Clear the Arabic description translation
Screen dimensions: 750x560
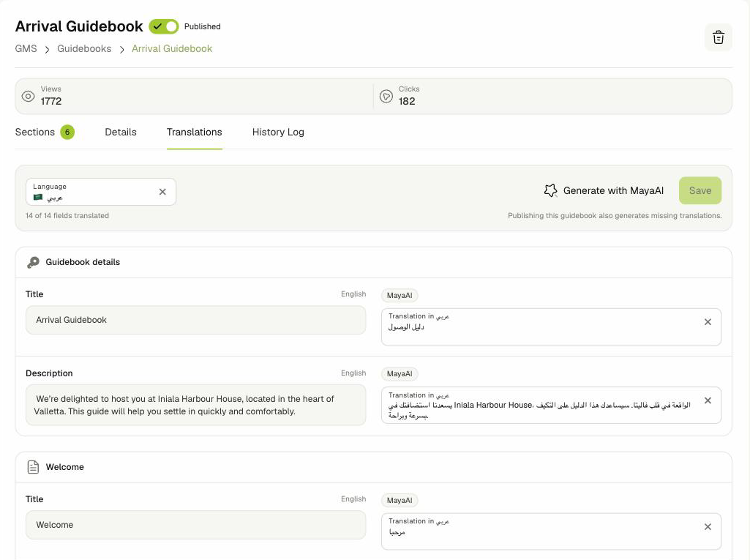point(708,400)
